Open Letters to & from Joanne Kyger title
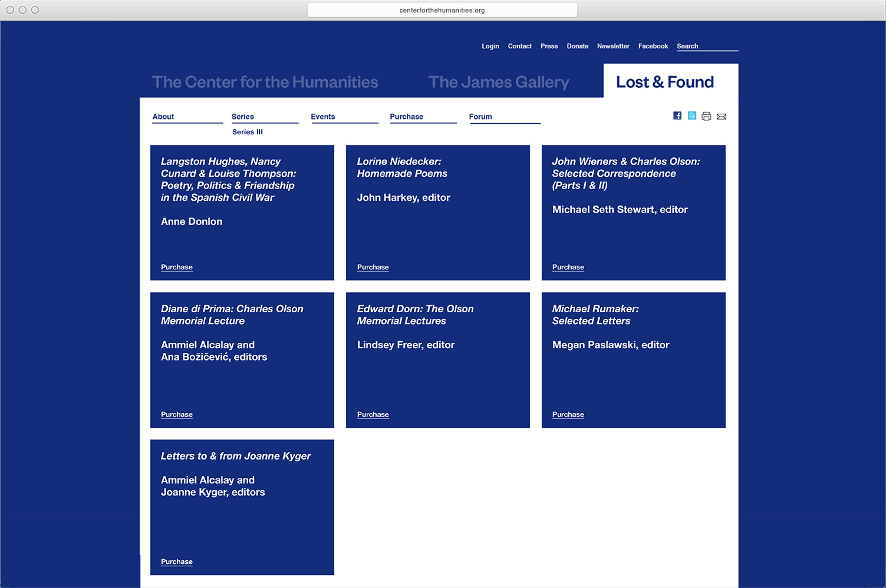Image resolution: width=886 pixels, height=588 pixels. click(x=236, y=456)
